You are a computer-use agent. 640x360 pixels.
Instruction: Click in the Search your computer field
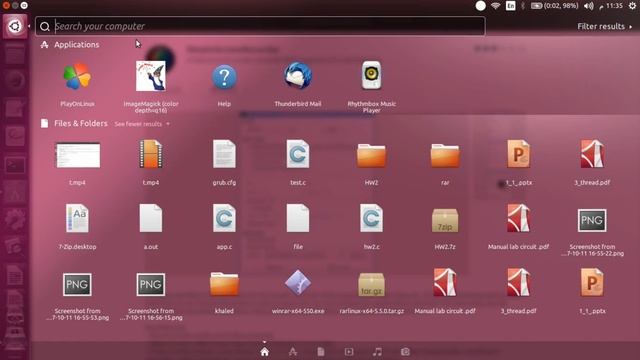tap(260, 26)
